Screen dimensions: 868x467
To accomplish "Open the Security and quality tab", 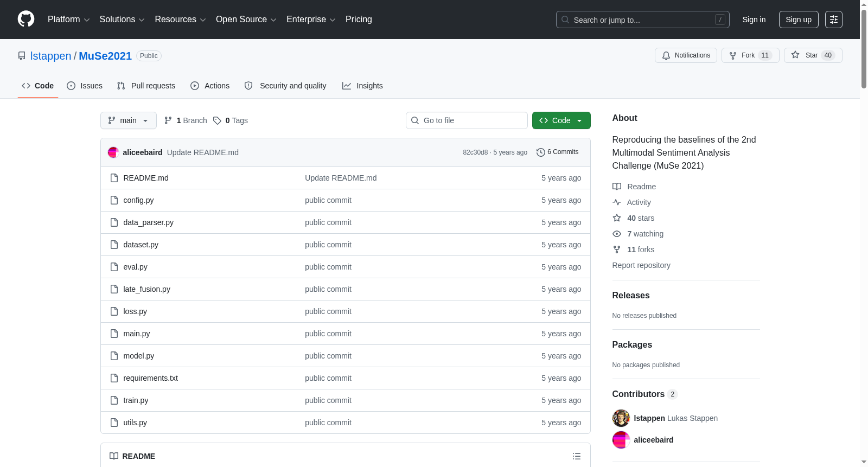I will point(285,86).
